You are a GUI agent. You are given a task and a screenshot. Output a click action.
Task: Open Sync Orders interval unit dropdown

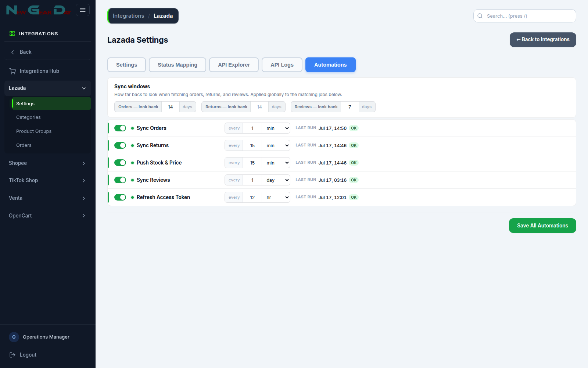coord(276,128)
